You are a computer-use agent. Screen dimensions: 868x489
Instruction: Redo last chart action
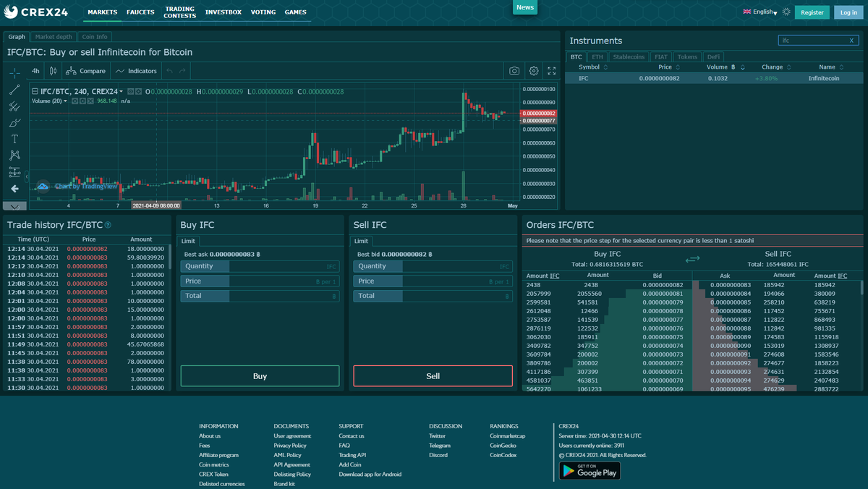point(182,71)
